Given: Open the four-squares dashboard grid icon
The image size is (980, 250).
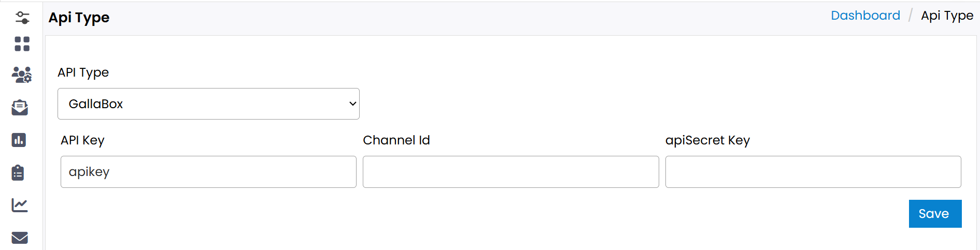Looking at the screenshot, I should point(22,44).
